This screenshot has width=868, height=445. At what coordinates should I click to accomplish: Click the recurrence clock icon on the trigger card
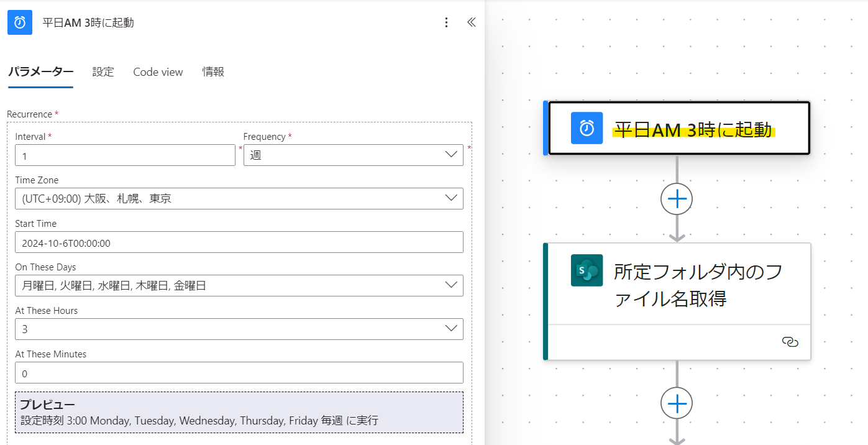(x=587, y=128)
